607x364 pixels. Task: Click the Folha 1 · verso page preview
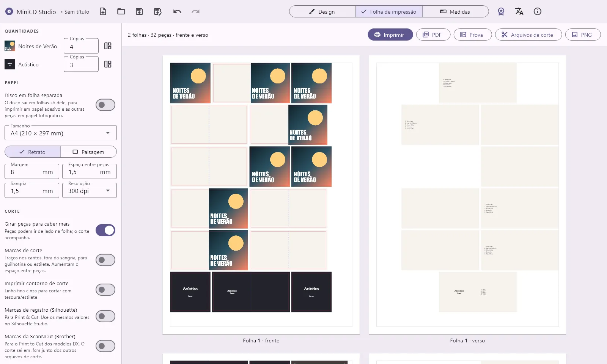pyautogui.click(x=467, y=195)
